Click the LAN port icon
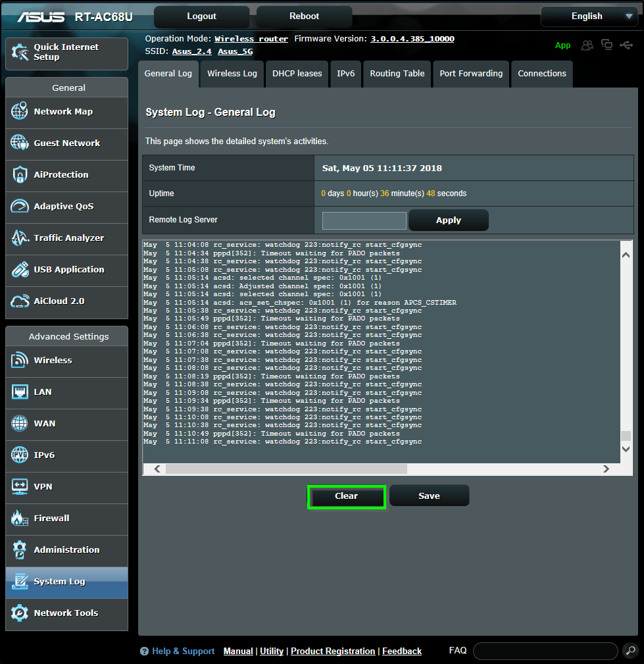 20,392
